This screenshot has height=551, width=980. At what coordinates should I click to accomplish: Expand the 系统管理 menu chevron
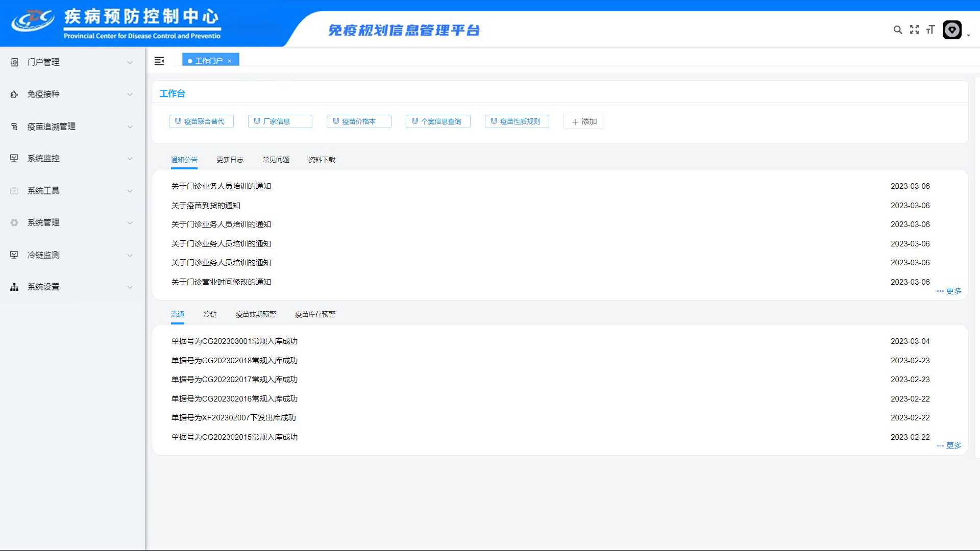pos(130,223)
